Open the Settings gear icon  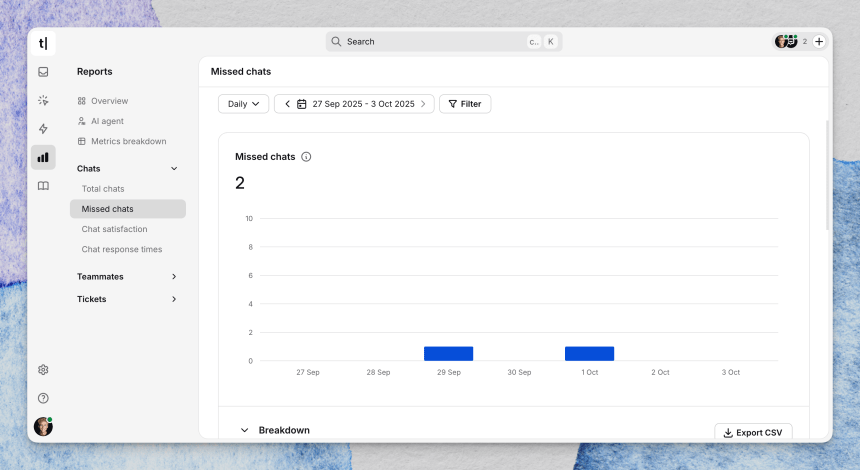click(x=43, y=370)
